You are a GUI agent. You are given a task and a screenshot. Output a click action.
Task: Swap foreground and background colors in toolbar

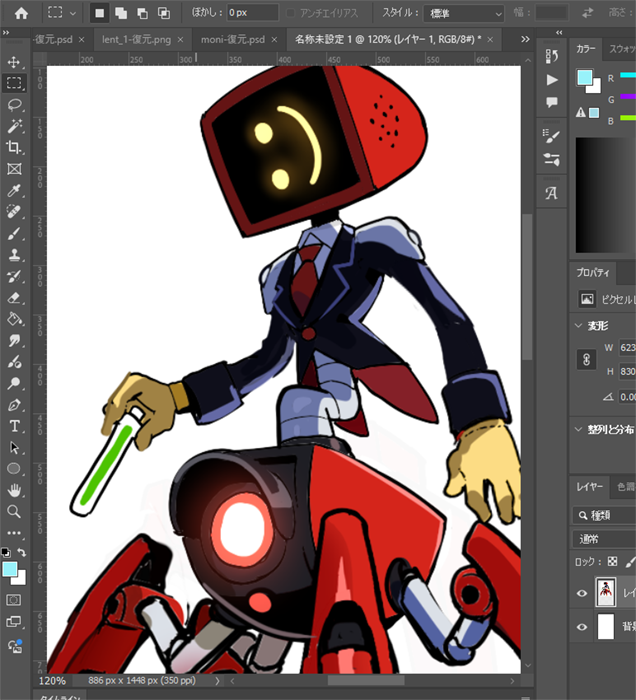(21, 553)
